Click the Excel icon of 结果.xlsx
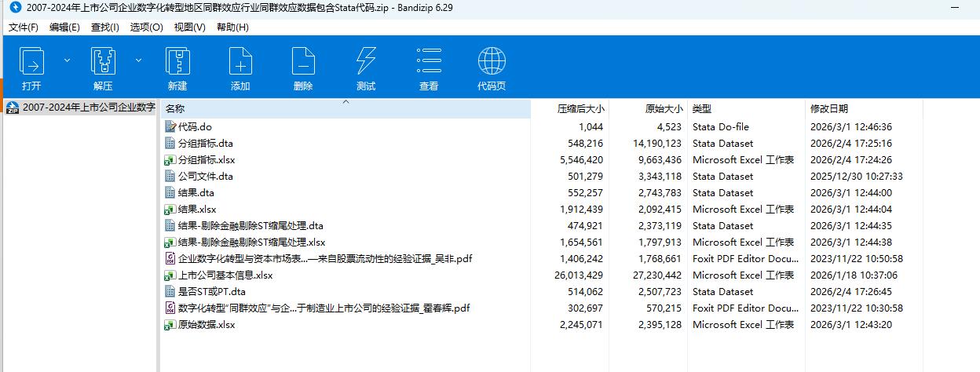This screenshot has width=980, height=372. click(170, 209)
